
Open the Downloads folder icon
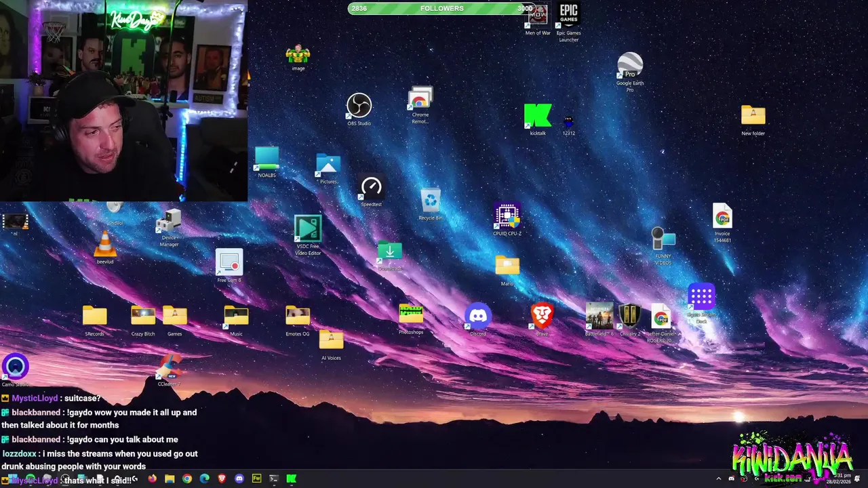pos(390,255)
